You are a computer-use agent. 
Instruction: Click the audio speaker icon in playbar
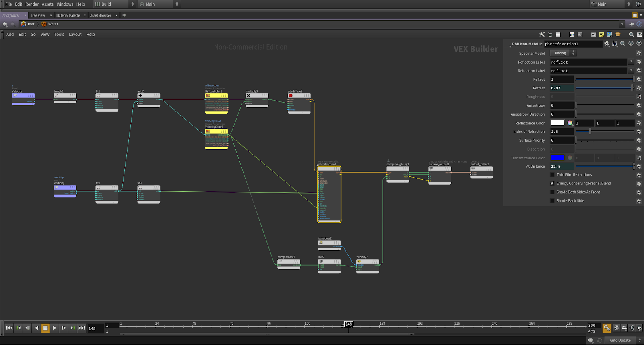(x=632, y=328)
